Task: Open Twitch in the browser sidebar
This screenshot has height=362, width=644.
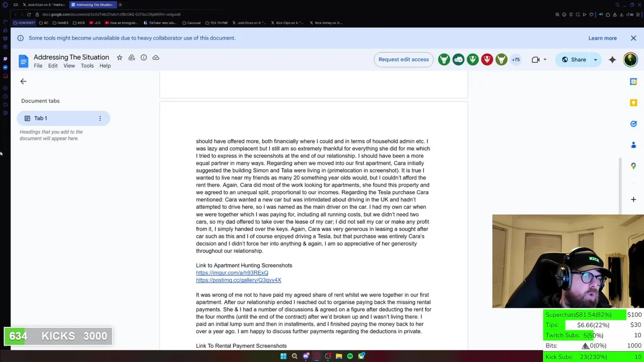Action: click(x=5, y=59)
